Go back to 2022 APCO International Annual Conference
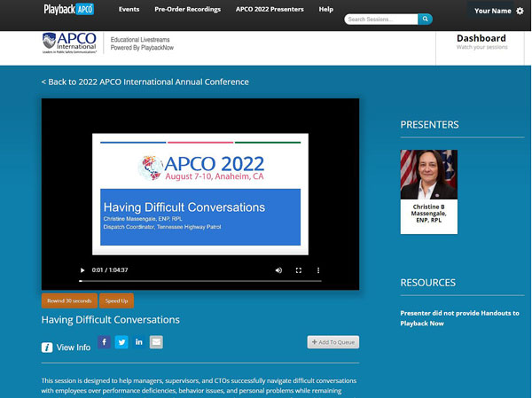This screenshot has width=532, height=398. 145,82
